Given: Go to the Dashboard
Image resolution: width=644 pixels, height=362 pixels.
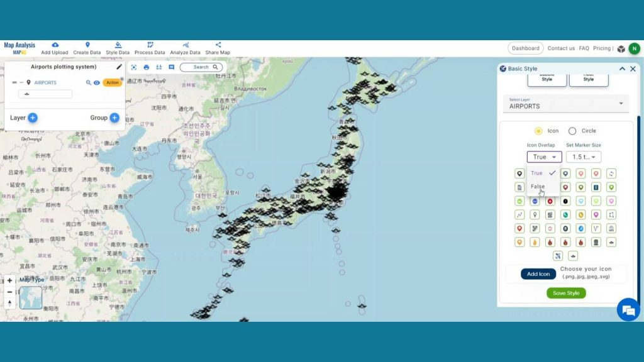Looking at the screenshot, I should (x=525, y=48).
